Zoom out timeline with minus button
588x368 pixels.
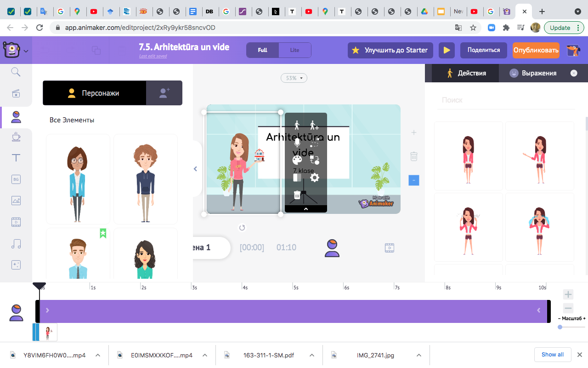click(568, 308)
